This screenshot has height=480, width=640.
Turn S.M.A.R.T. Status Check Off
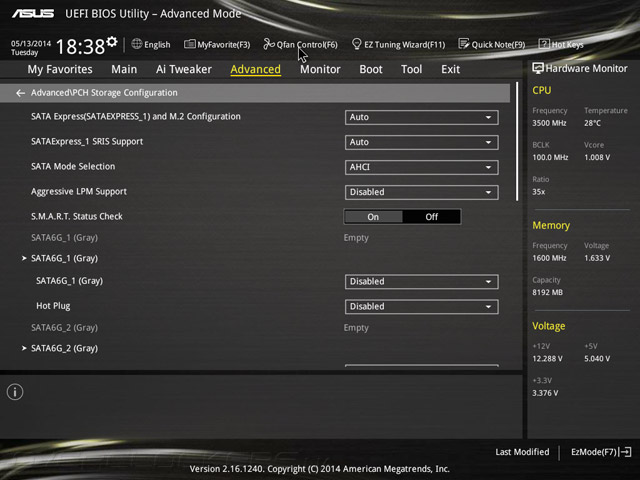pyautogui.click(x=432, y=217)
